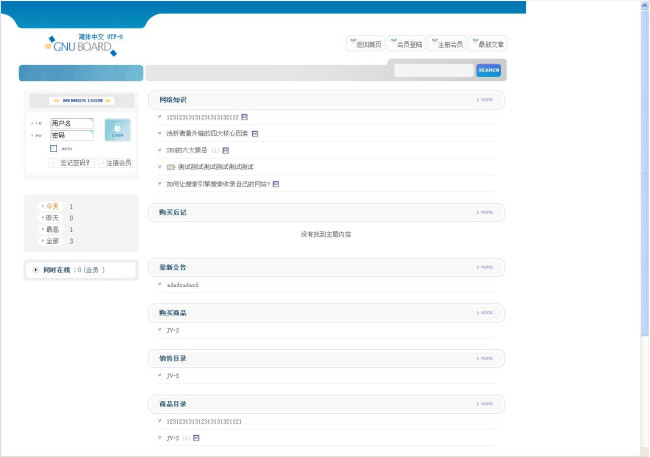Screen dimensions: 650x457
Task: Focus the 用户名 ID input field
Action: [x=71, y=123]
